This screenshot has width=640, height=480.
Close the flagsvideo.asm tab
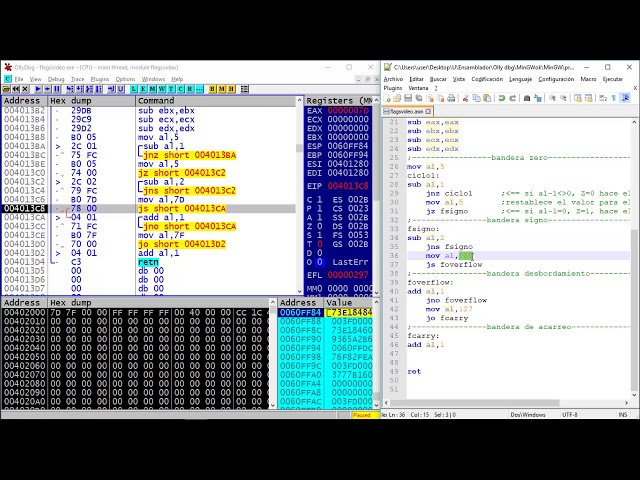(x=428, y=111)
